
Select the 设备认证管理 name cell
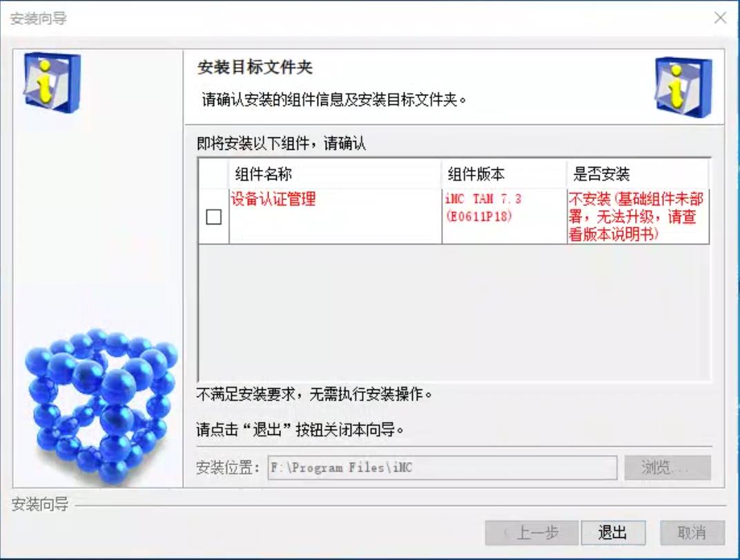(x=335, y=216)
